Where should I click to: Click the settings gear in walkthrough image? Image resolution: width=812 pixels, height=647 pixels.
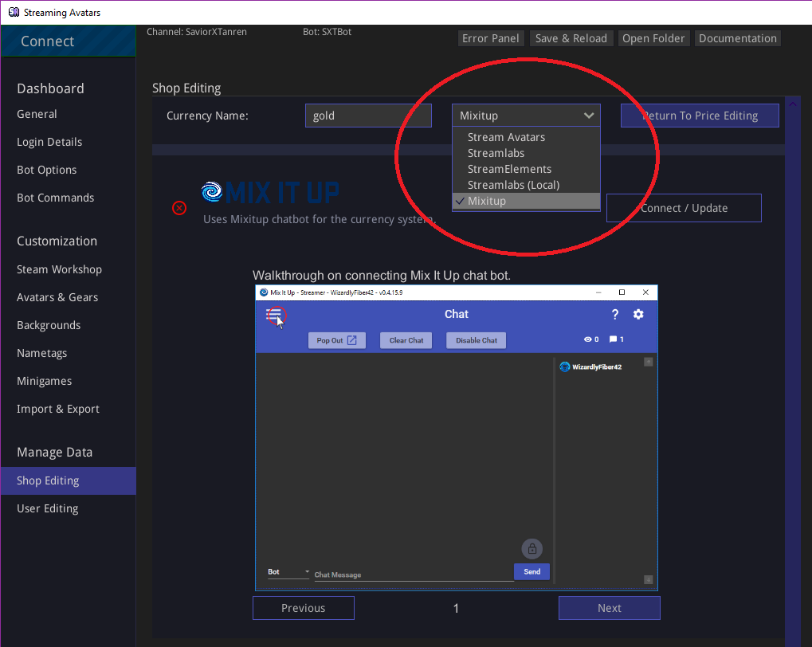(638, 315)
